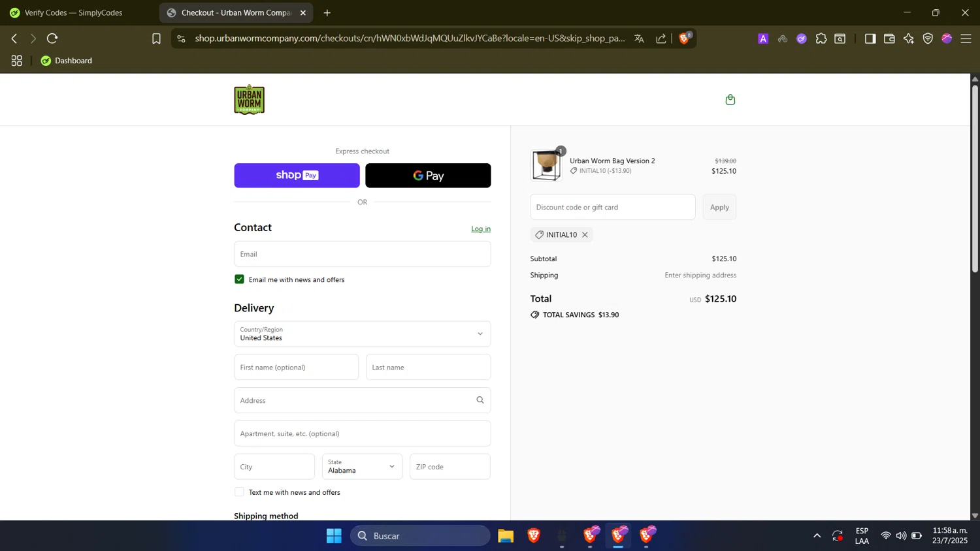Expand the Country/Region dropdown
Image resolution: width=980 pixels, height=551 pixels.
(363, 334)
